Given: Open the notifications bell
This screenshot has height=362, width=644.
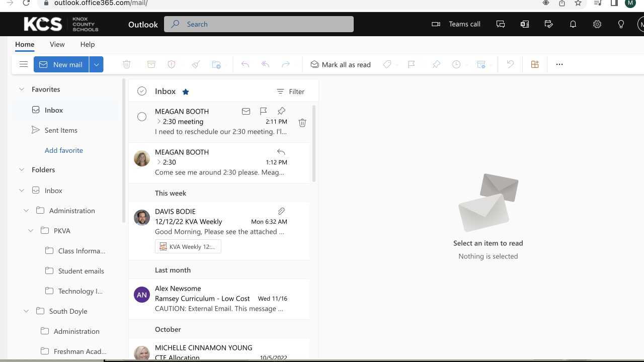Looking at the screenshot, I should (x=573, y=24).
